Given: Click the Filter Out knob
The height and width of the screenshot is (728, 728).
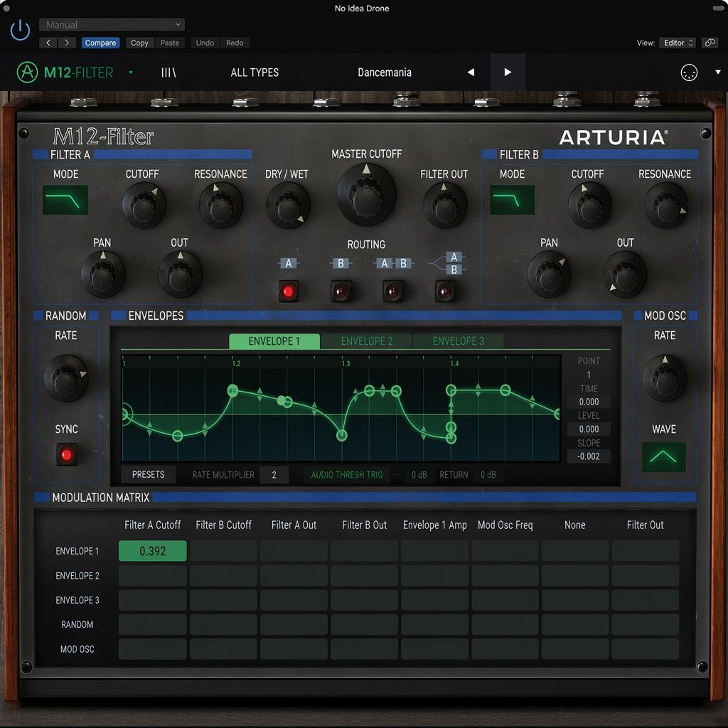Looking at the screenshot, I should 445,205.
